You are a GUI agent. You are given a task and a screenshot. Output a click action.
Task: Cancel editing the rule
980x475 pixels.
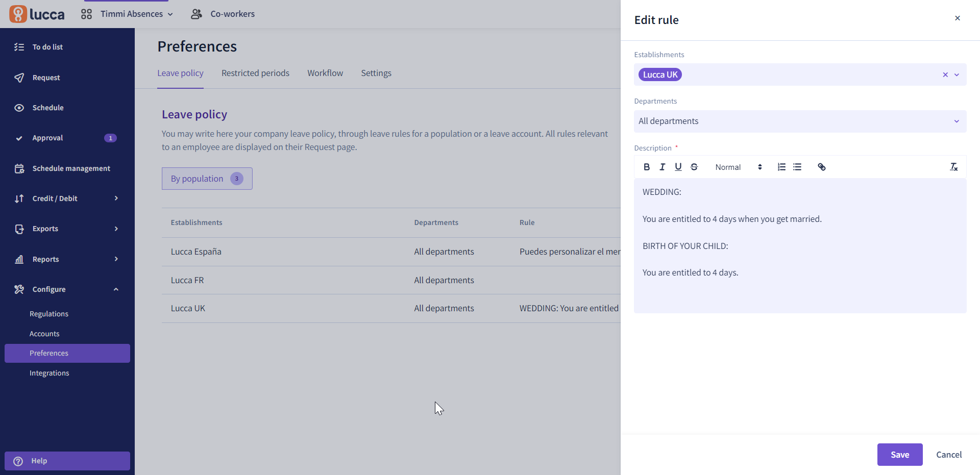(x=949, y=455)
